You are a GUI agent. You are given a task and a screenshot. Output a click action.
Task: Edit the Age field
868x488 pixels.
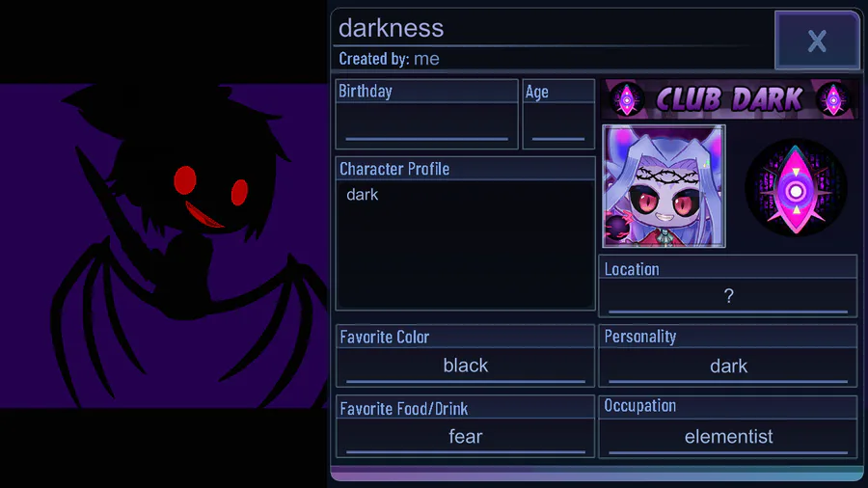click(558, 122)
